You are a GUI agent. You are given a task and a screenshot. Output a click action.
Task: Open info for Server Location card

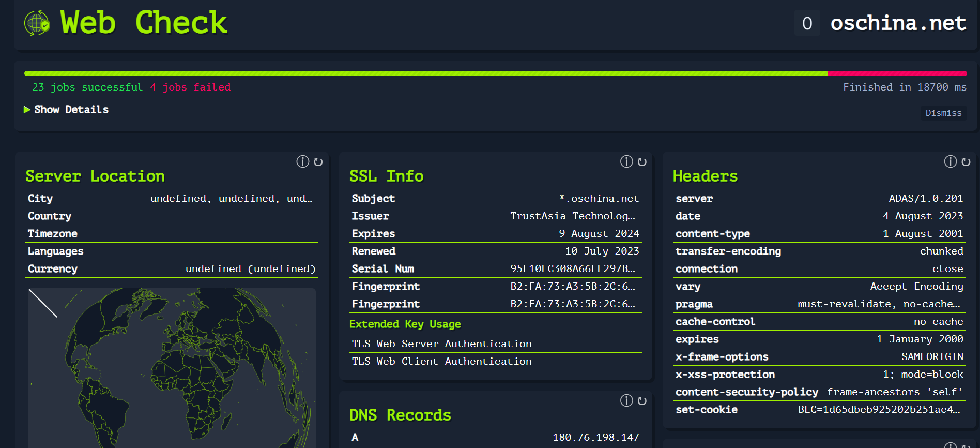click(302, 161)
